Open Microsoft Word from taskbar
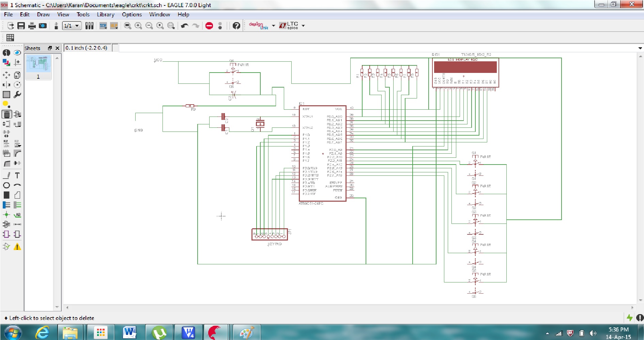This screenshot has width=644, height=340. [x=129, y=332]
